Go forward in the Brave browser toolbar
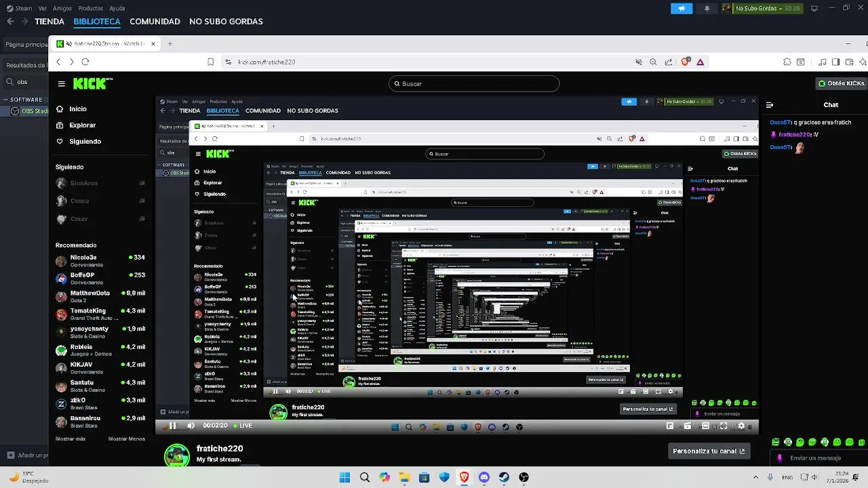This screenshot has height=488, width=868. (71, 62)
